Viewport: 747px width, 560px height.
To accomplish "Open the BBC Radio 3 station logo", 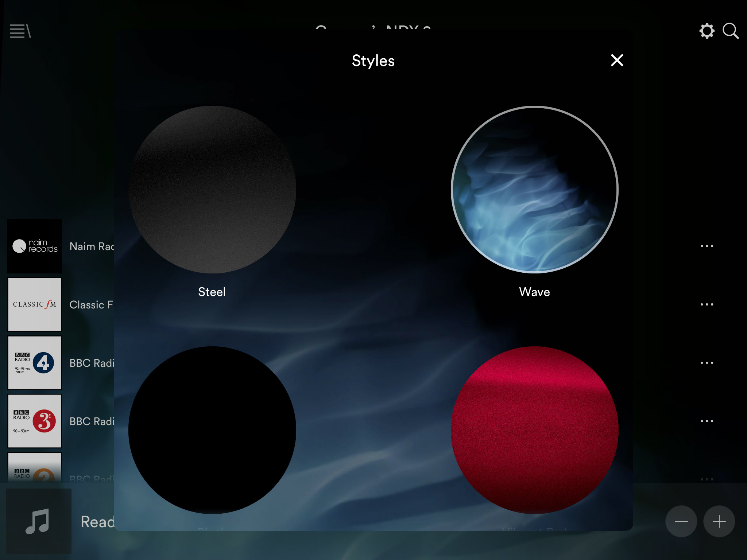I will coord(35,421).
